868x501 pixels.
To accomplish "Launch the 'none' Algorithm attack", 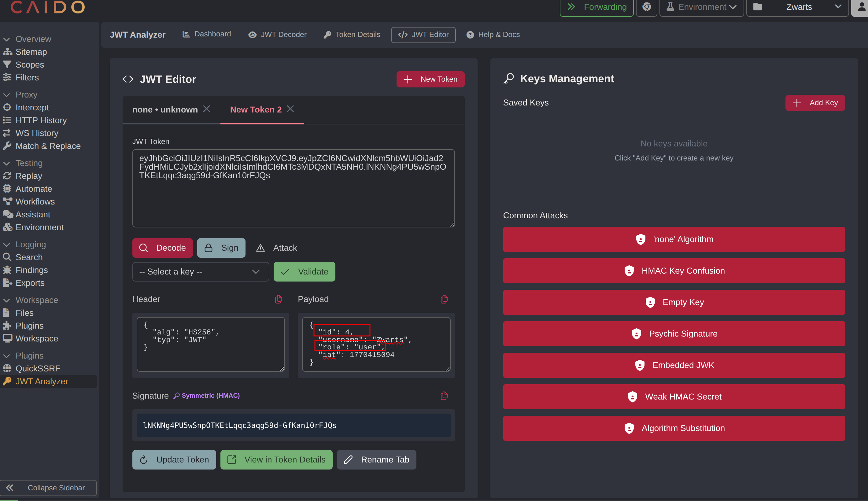I will (x=674, y=239).
